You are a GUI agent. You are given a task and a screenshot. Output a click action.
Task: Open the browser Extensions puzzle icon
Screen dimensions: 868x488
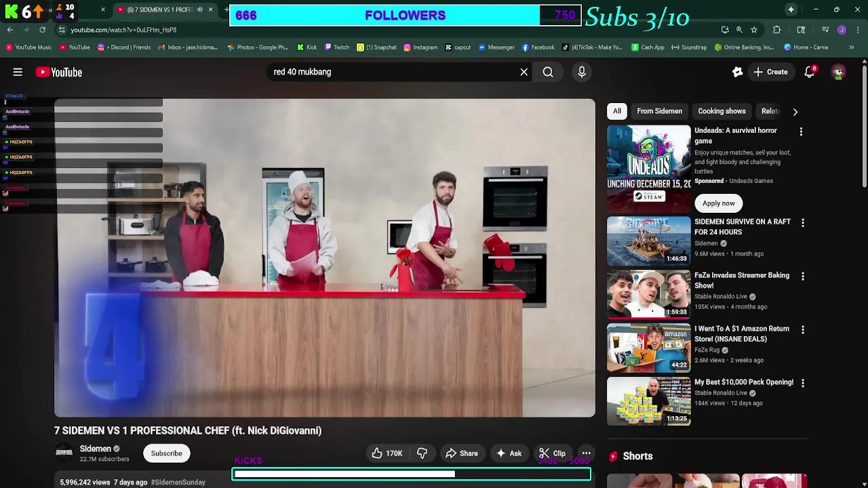coord(777,30)
